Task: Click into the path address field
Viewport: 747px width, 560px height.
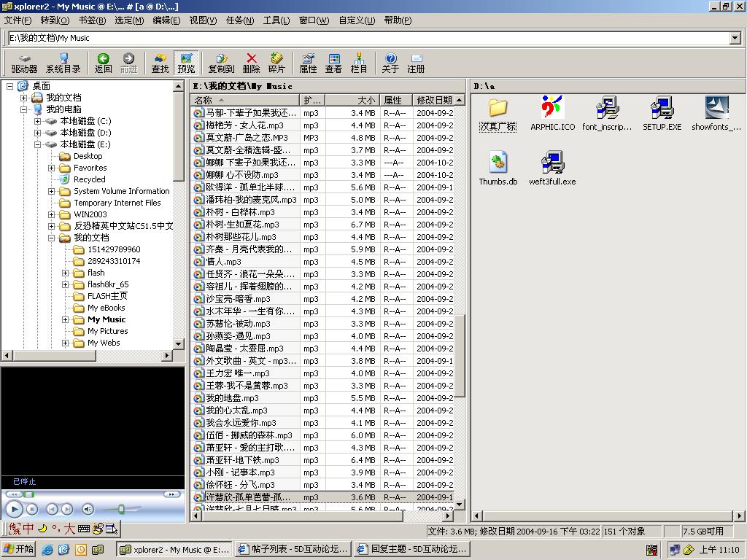Action: [x=367, y=38]
